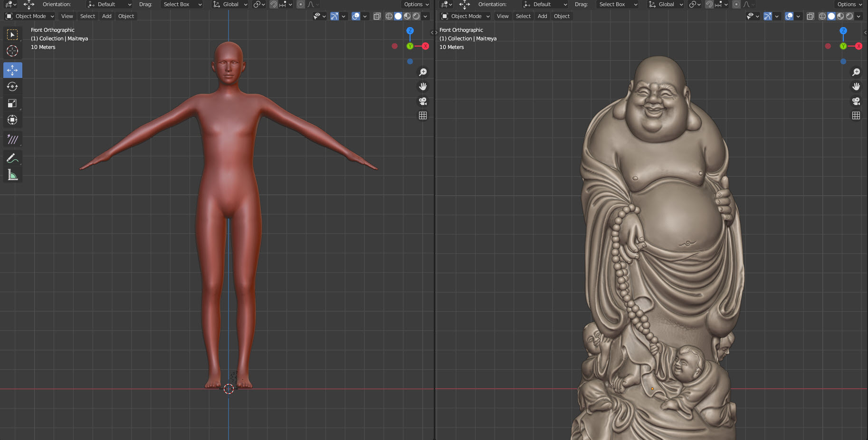This screenshot has width=868, height=440.
Task: Select the Select Box tool in left toolbar
Action: pyautogui.click(x=12, y=35)
